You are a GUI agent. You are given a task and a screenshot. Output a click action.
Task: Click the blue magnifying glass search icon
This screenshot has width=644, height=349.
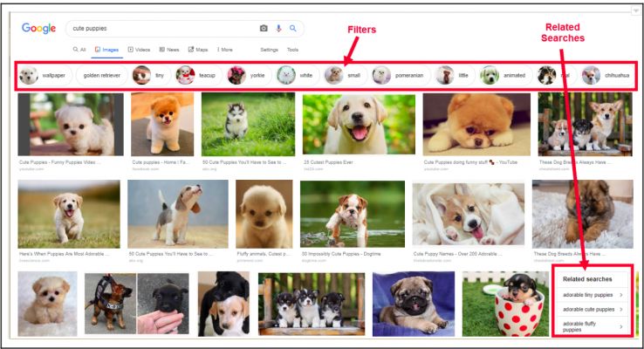pyautogui.click(x=293, y=28)
